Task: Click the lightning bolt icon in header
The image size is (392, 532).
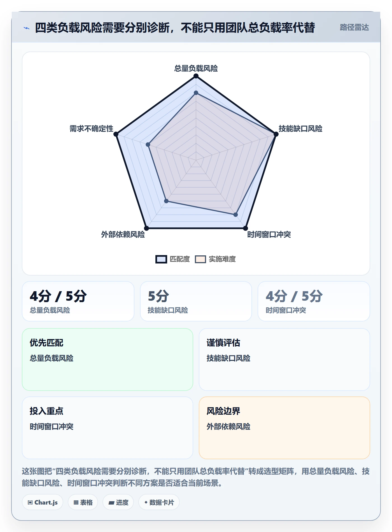Action: [x=27, y=28]
